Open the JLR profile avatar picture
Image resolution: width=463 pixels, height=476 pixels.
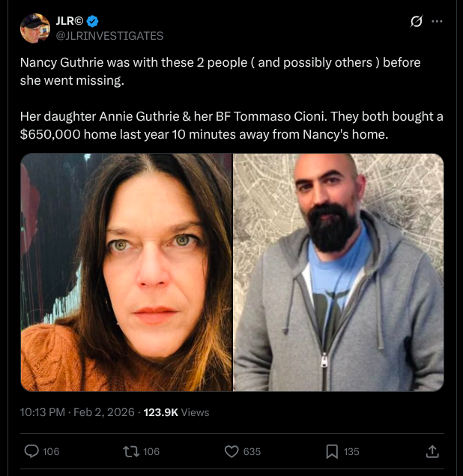tap(35, 28)
